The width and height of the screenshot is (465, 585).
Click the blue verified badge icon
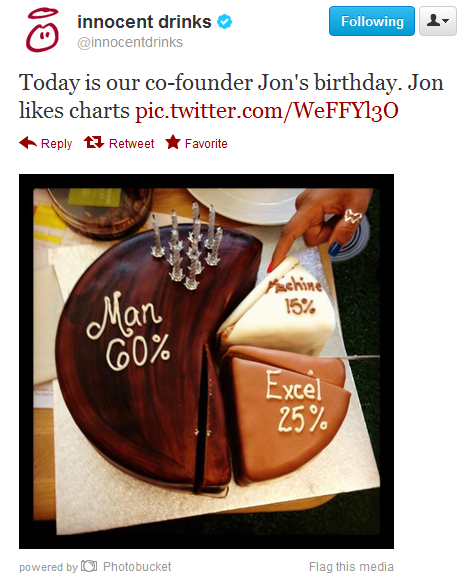click(225, 22)
